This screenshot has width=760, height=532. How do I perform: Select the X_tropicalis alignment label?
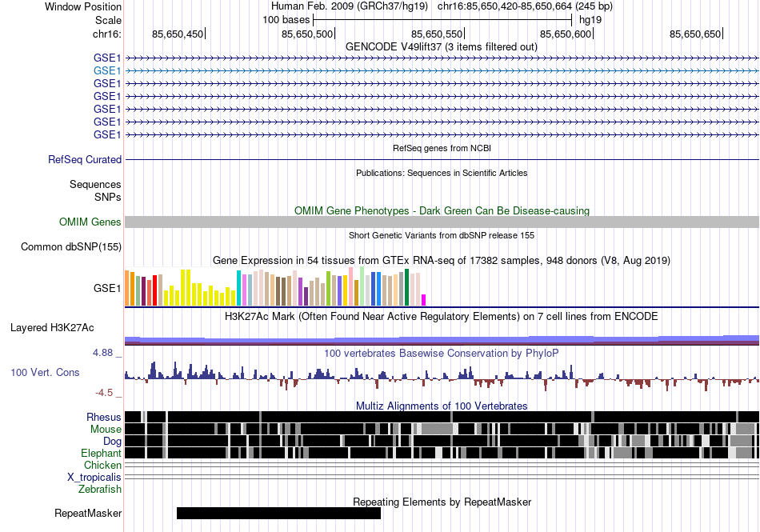pos(94,478)
